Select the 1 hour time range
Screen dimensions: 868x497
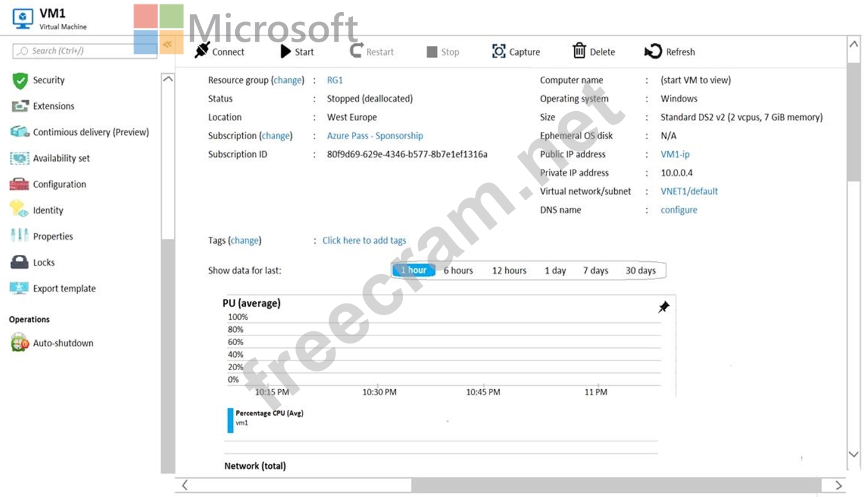(x=414, y=271)
